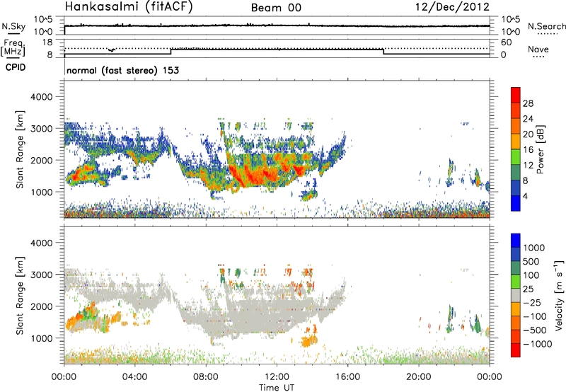The height and width of the screenshot is (392, 566).
Task: Click the date "12/Dec/2012"
Action: coord(452,7)
